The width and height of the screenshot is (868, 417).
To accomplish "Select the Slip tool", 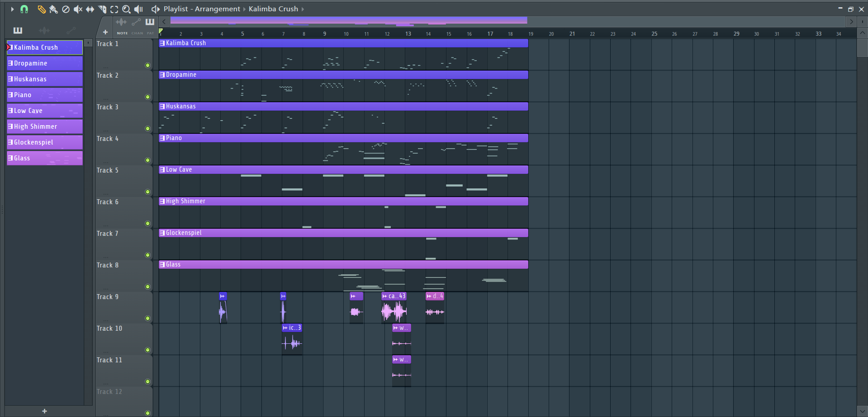I will 90,9.
